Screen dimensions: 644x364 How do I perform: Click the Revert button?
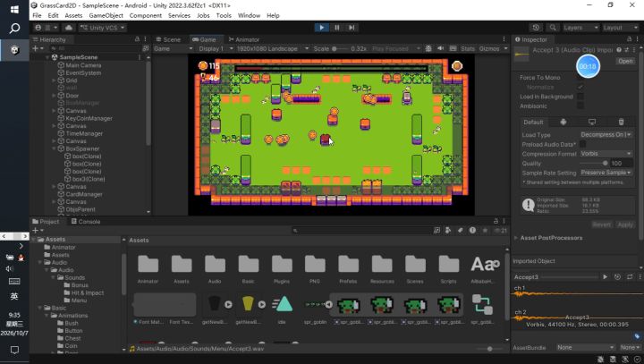coord(602,224)
